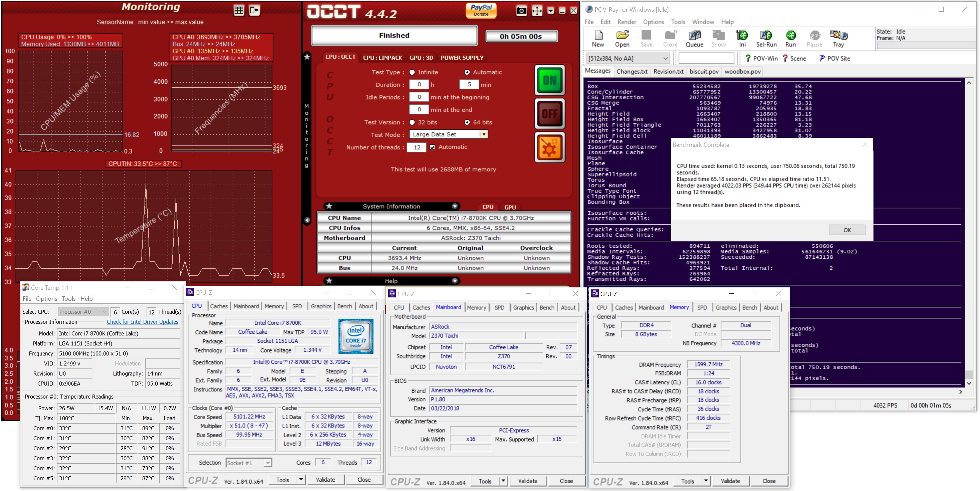Viewport: 980px width, 491px height.
Task: Select the Infinite test type radio button
Action: [412, 72]
